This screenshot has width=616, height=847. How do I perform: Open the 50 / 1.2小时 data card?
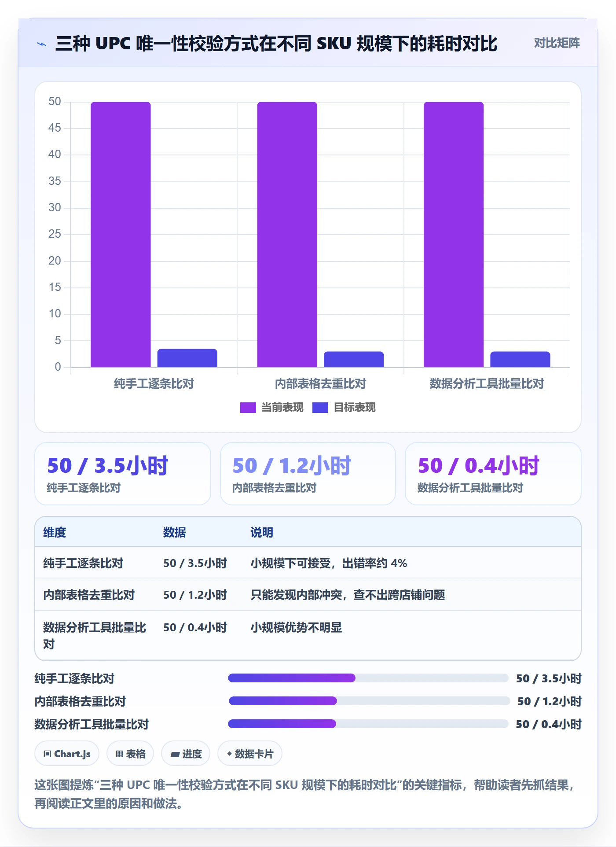click(308, 474)
